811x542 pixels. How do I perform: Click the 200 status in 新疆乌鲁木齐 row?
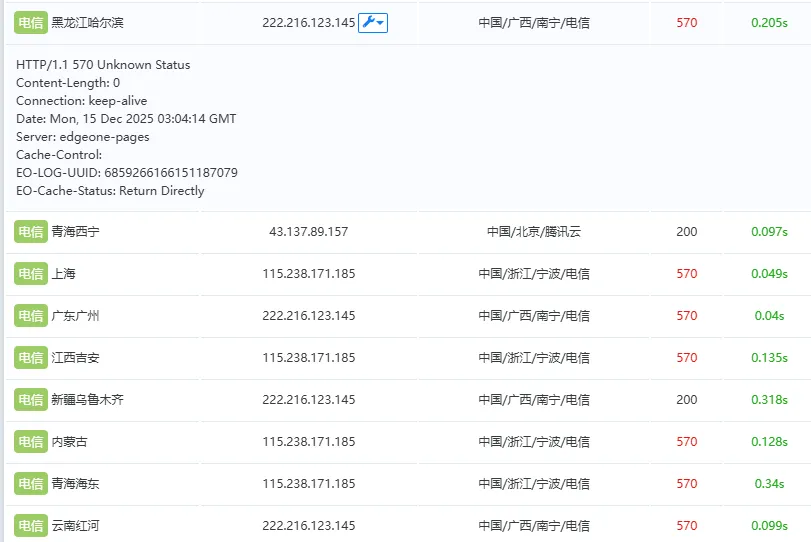[x=686, y=400]
